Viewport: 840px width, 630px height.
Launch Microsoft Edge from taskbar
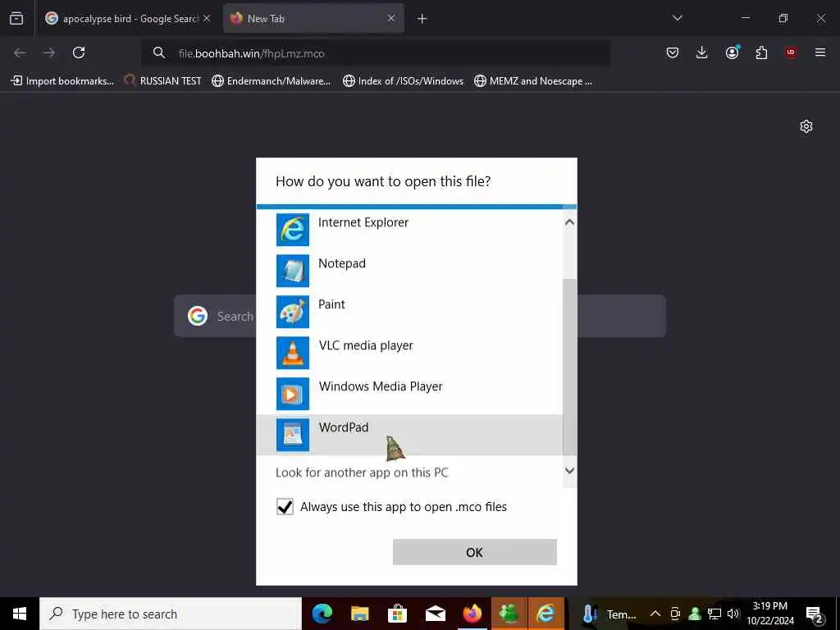(x=322, y=614)
